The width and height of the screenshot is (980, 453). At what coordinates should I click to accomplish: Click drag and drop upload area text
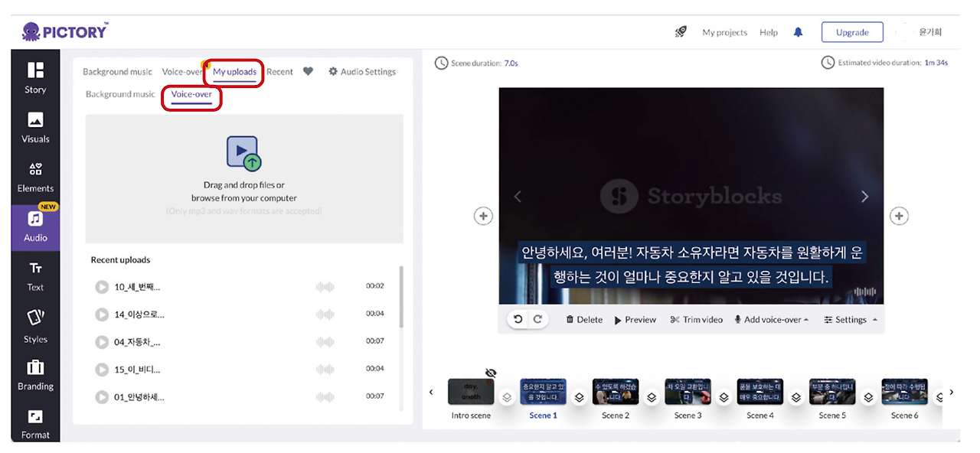click(244, 191)
